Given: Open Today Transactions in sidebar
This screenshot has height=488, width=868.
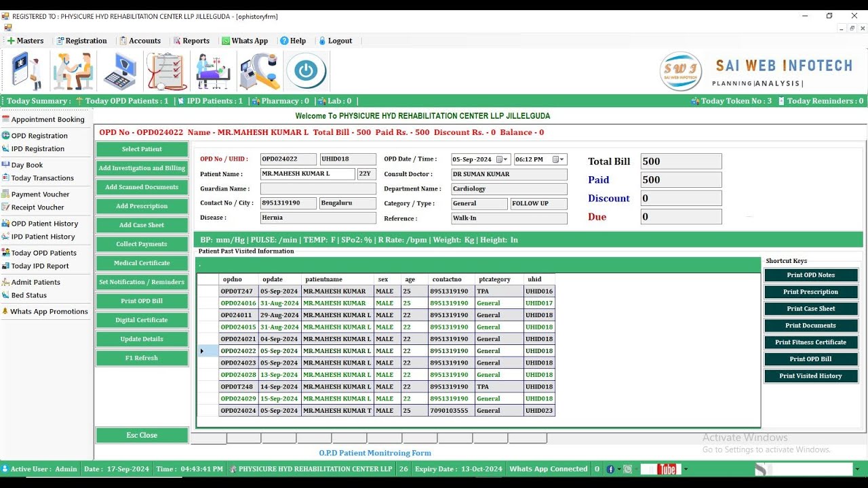Looking at the screenshot, I should 37,178.
